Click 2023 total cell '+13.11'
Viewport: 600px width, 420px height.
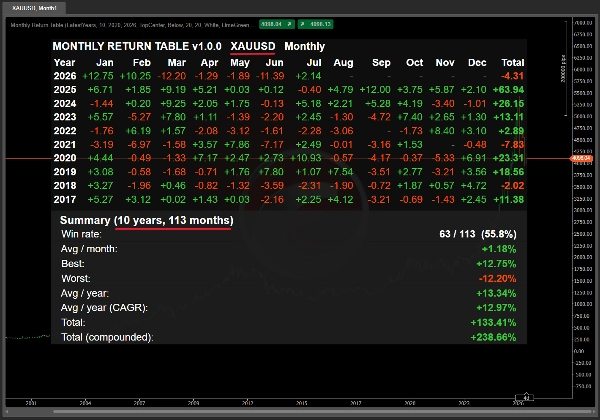(509, 117)
